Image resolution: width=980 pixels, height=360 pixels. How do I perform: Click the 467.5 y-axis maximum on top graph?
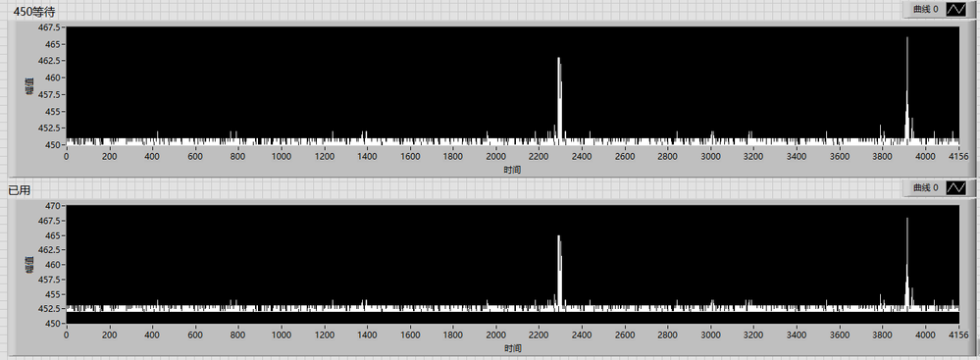[50, 27]
